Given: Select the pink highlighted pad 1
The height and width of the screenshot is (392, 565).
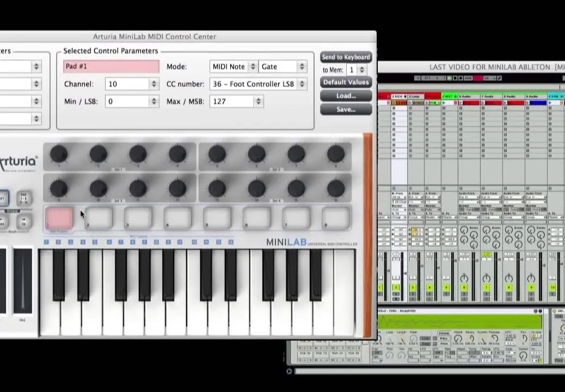Looking at the screenshot, I should click(59, 218).
